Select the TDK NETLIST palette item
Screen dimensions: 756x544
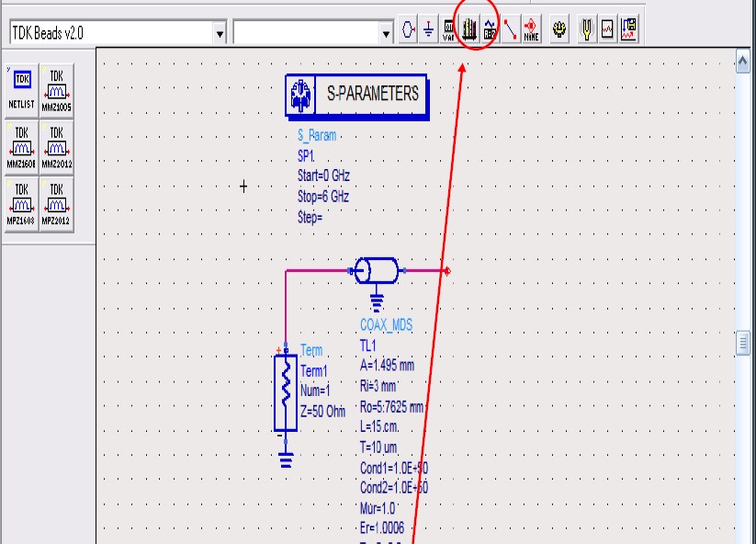click(22, 91)
